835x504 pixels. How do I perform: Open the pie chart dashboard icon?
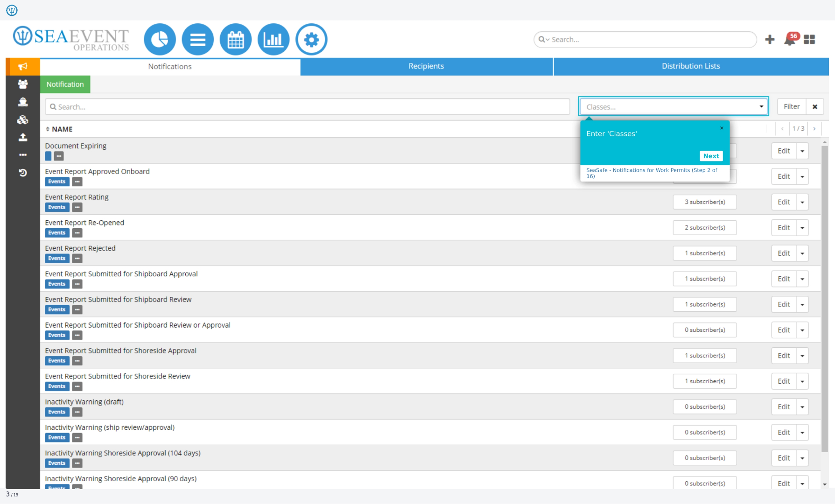160,40
